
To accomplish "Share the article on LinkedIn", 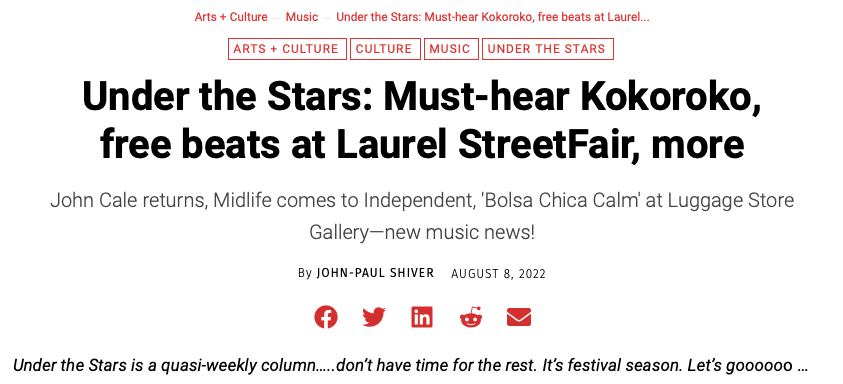I will click(x=422, y=317).
